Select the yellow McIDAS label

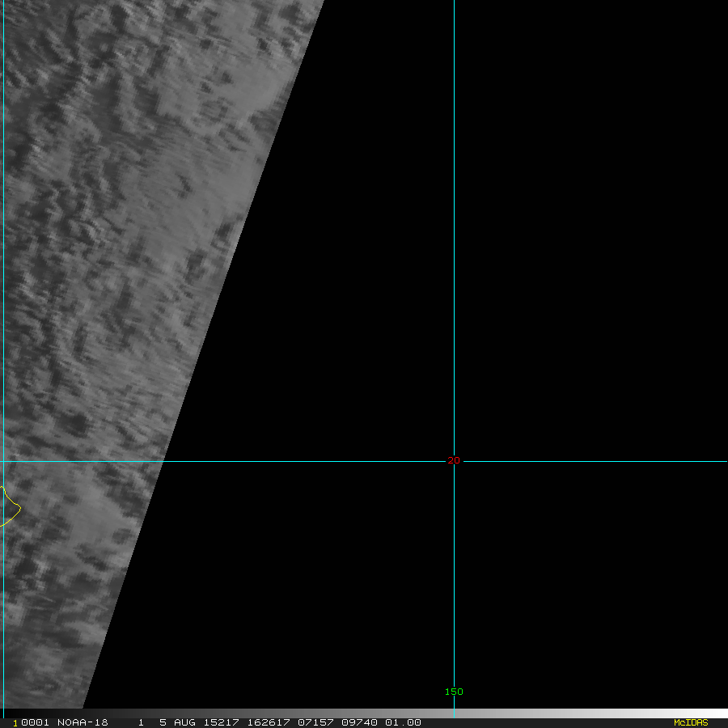click(690, 722)
